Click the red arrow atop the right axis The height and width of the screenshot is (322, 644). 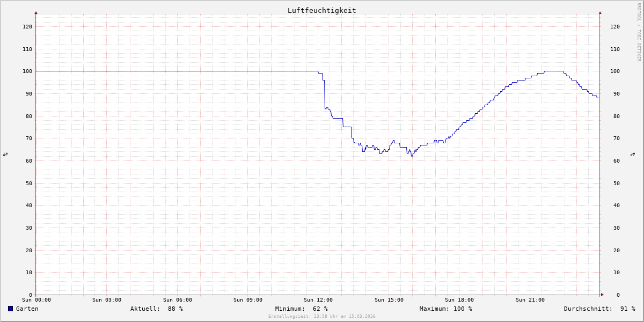click(x=600, y=12)
